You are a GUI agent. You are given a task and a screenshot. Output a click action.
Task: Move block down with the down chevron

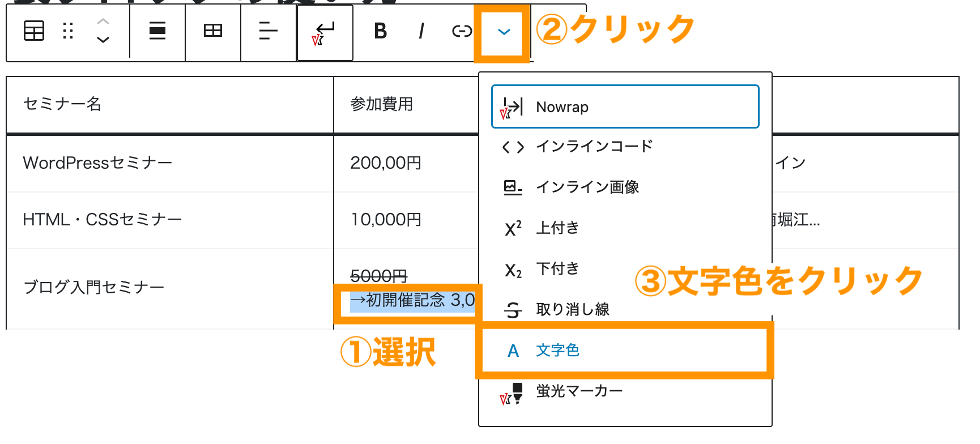[103, 40]
